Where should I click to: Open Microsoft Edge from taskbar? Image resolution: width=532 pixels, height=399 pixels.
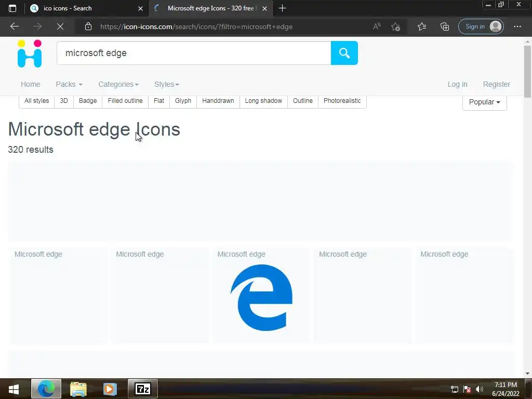tap(46, 389)
